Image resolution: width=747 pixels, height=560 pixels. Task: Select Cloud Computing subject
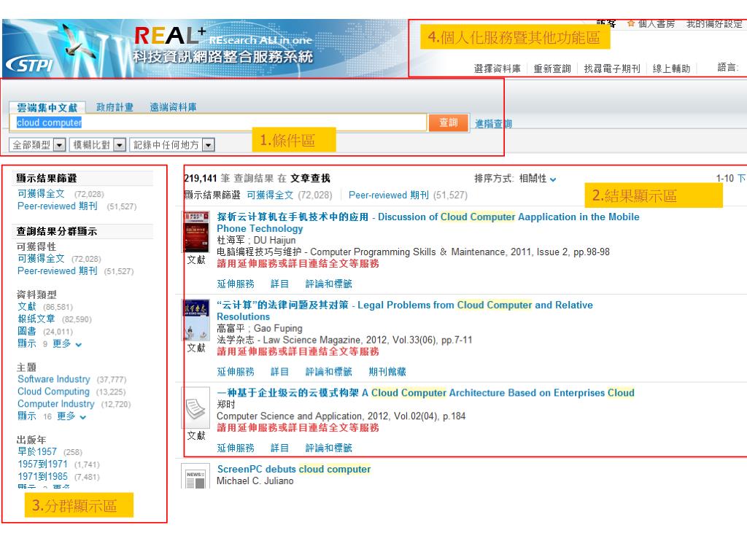click(53, 392)
